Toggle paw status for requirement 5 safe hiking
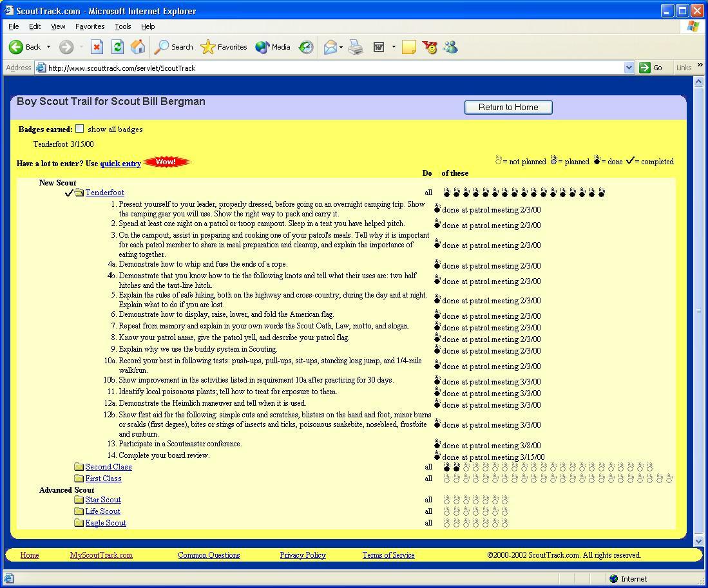This screenshot has height=588, width=708. [437, 299]
